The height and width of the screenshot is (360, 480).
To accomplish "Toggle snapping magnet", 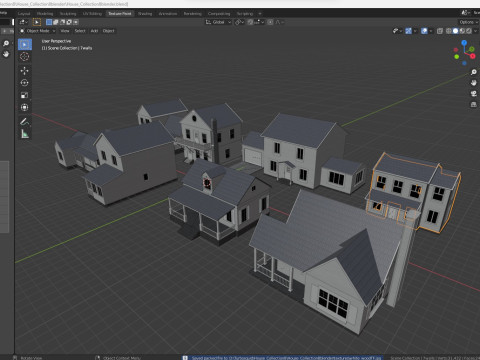I will 250,22.
